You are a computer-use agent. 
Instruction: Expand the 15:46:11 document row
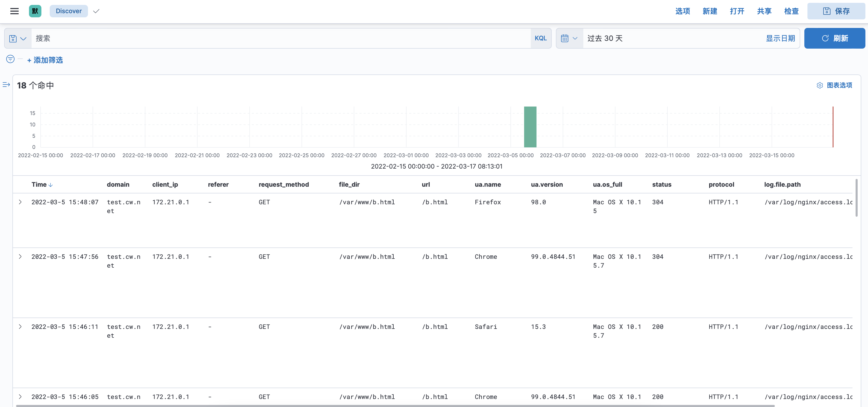pyautogui.click(x=20, y=327)
